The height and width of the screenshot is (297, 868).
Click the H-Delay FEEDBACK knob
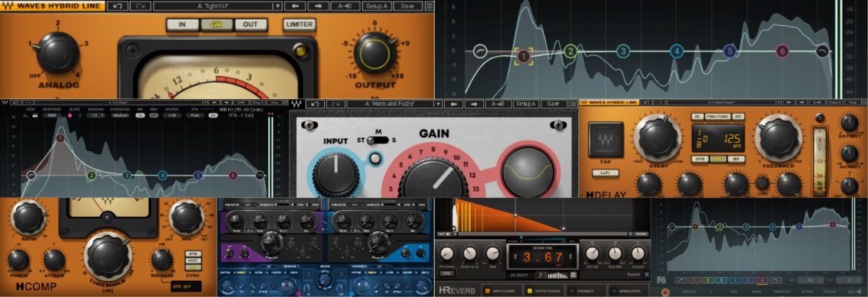click(779, 138)
